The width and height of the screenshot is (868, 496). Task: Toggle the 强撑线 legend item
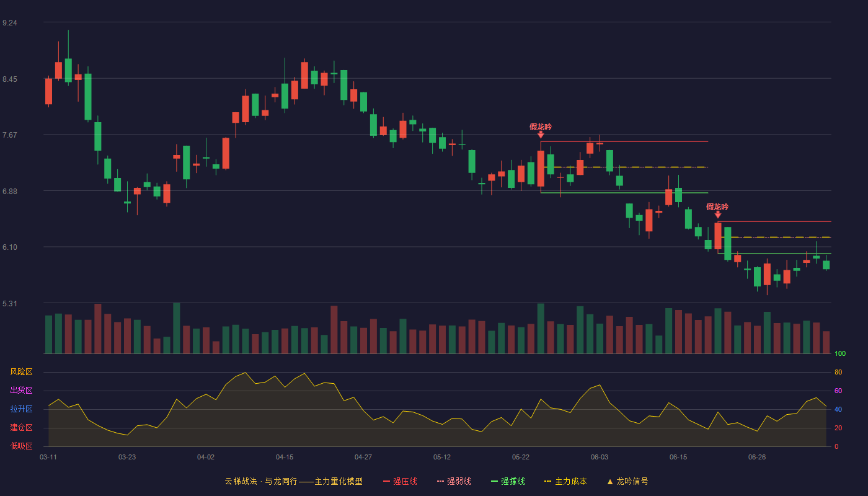pos(508,481)
